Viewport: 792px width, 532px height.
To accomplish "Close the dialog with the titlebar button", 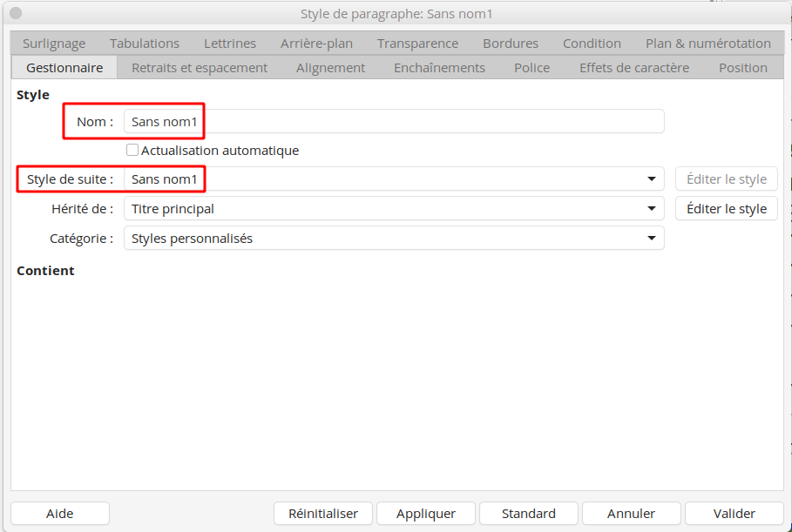I will [x=16, y=14].
